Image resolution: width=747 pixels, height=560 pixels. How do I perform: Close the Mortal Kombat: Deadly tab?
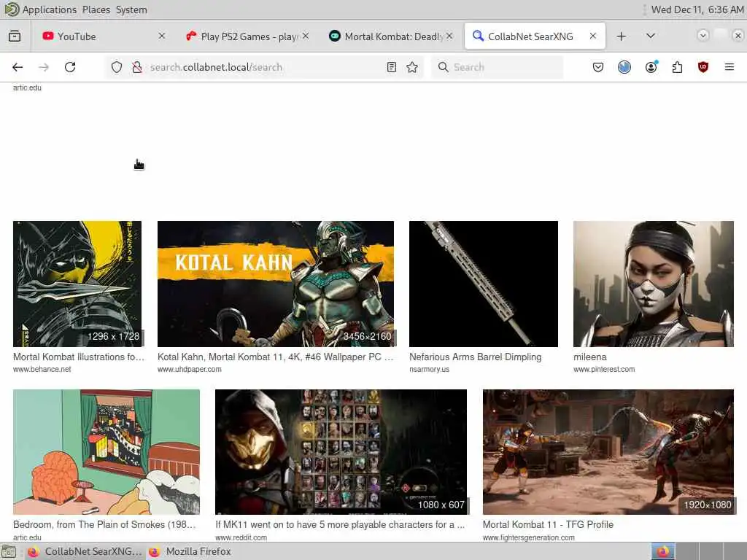[449, 36]
